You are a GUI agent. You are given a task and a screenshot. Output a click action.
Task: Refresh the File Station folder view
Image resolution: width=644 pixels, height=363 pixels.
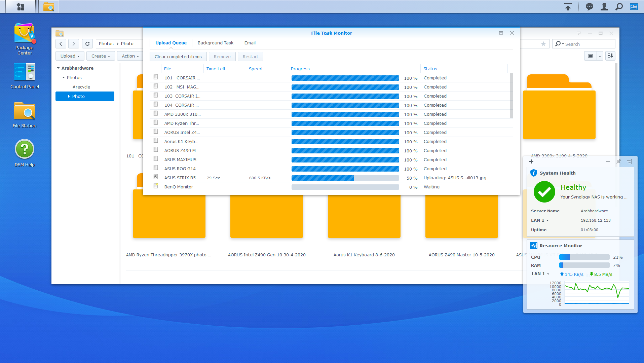click(x=87, y=44)
